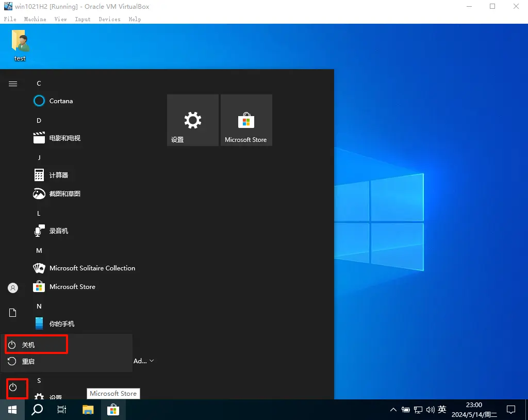Viewport: 528px width, 420px height.
Task: Jump to letter L app group
Action: [x=39, y=214]
